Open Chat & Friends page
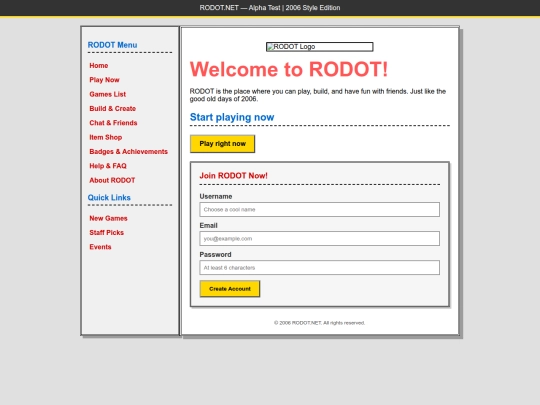 point(113,123)
